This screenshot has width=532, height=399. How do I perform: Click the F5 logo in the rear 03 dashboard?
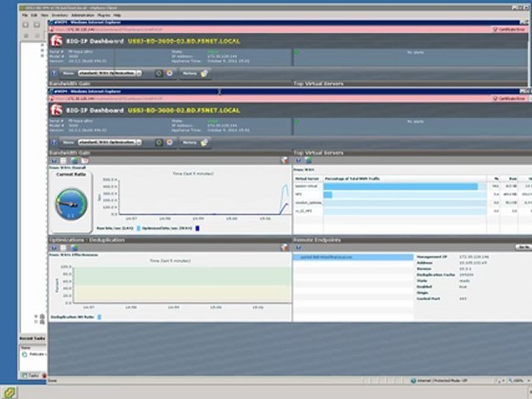coord(57,41)
